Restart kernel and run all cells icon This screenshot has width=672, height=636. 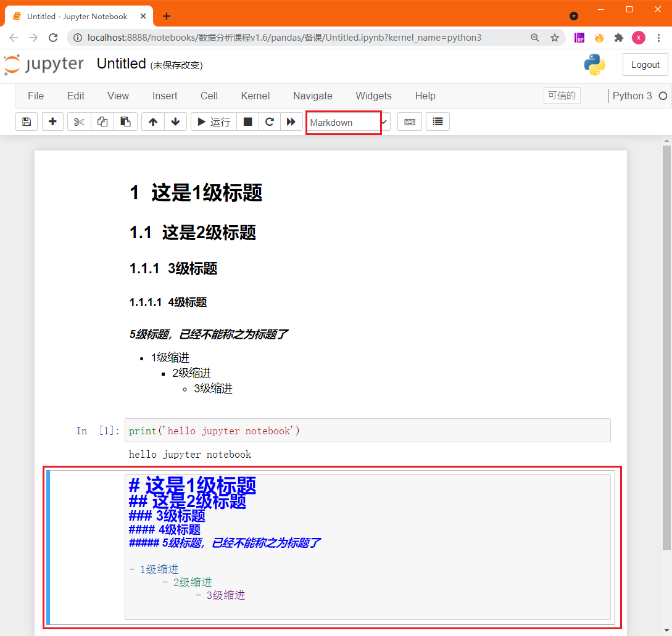tap(291, 122)
